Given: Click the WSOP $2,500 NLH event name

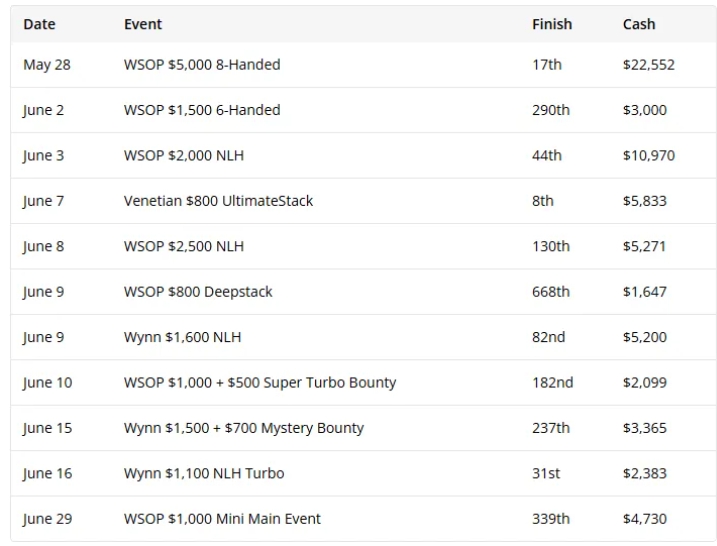Looking at the screenshot, I should 183,246.
